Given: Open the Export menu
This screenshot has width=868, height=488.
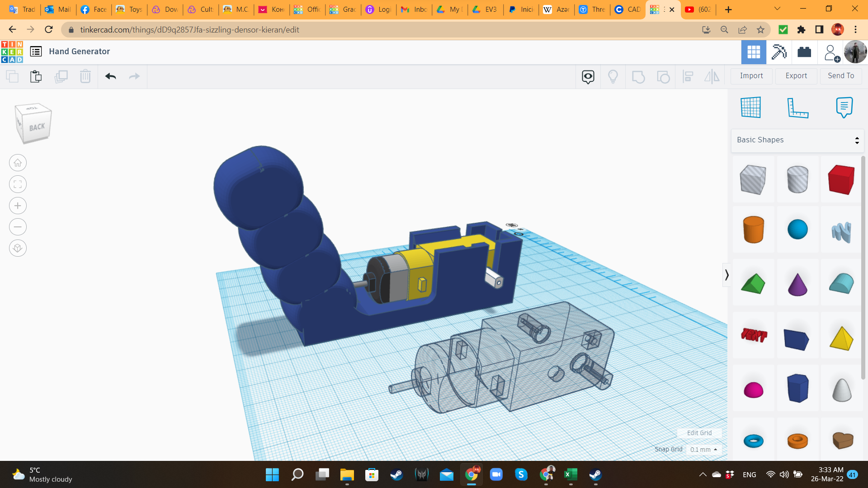Looking at the screenshot, I should (796, 76).
